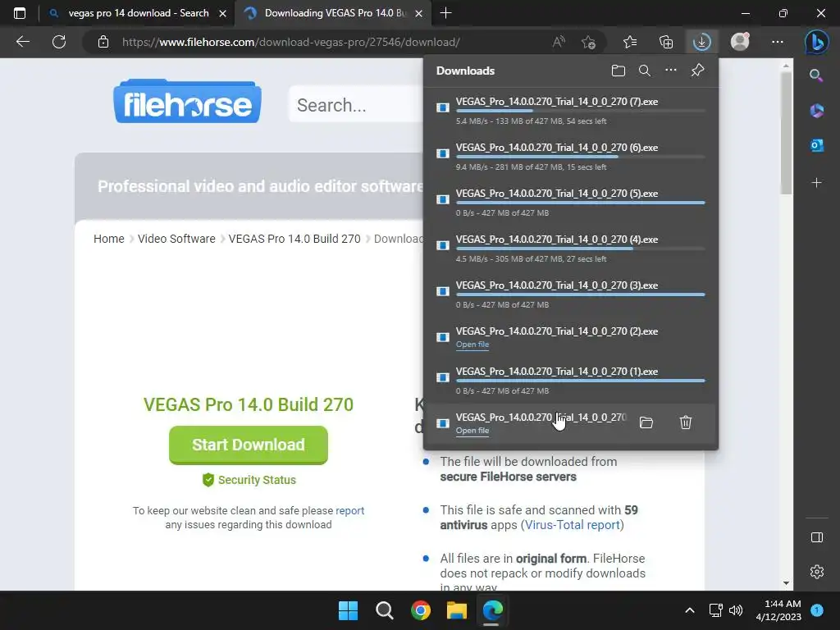The height and width of the screenshot is (630, 840).
Task: Delete the hovered download with trash icon
Action: coord(686,422)
